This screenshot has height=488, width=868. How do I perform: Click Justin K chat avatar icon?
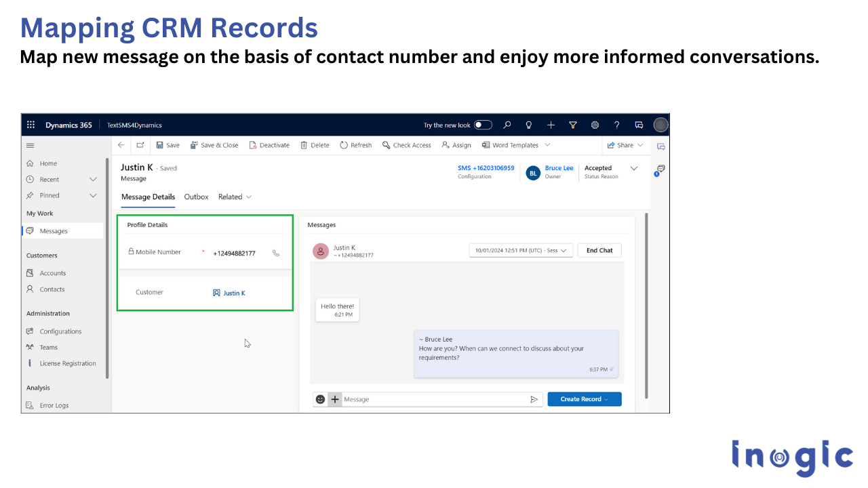pos(321,251)
